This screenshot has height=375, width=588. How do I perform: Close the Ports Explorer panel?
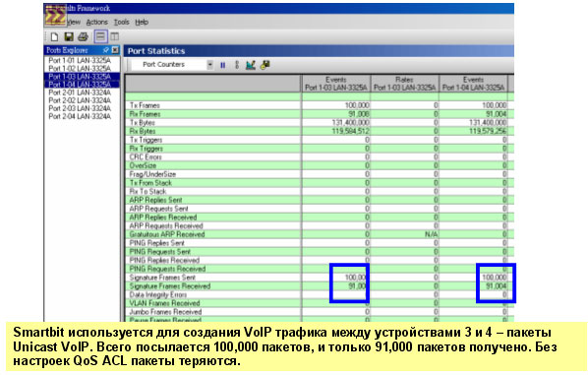pos(115,50)
